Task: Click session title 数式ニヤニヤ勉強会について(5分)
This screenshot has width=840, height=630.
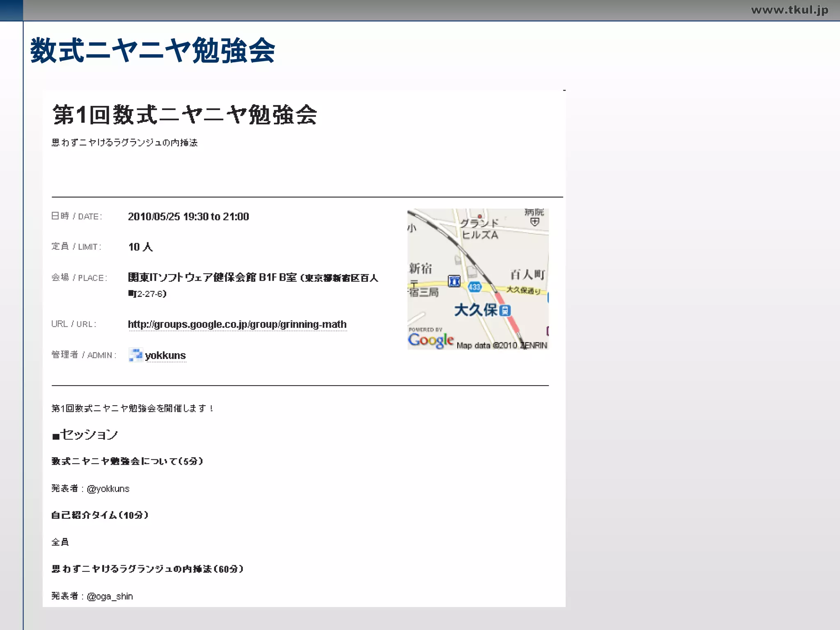Action: 127,461
